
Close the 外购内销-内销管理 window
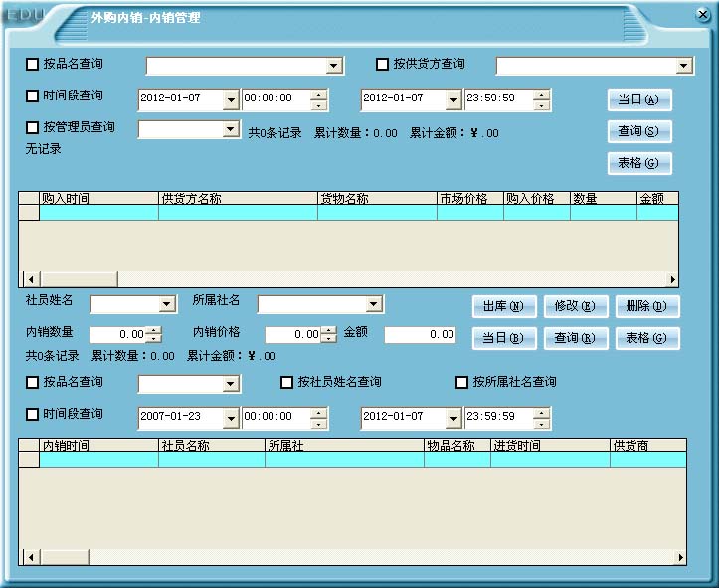tap(703, 15)
